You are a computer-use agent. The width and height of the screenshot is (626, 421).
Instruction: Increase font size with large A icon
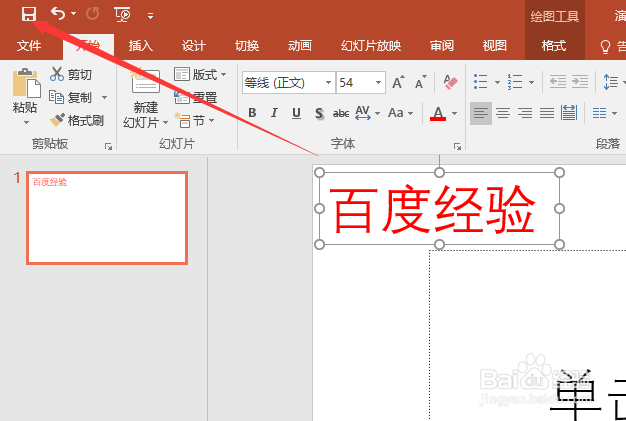[398, 82]
